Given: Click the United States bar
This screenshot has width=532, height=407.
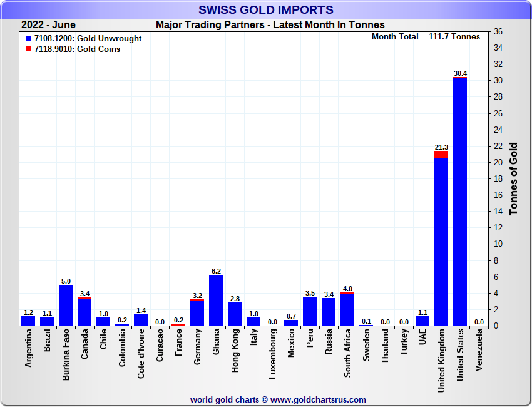Looking at the screenshot, I should click(460, 202).
